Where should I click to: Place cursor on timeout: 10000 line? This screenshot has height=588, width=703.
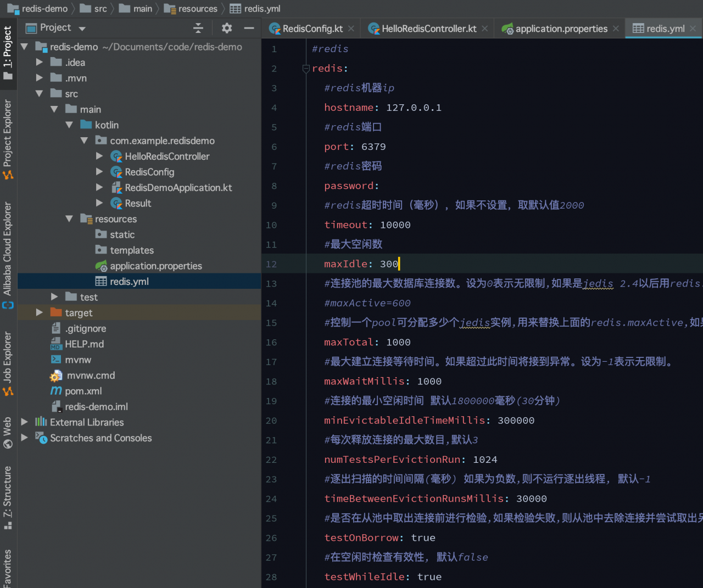pos(367,225)
